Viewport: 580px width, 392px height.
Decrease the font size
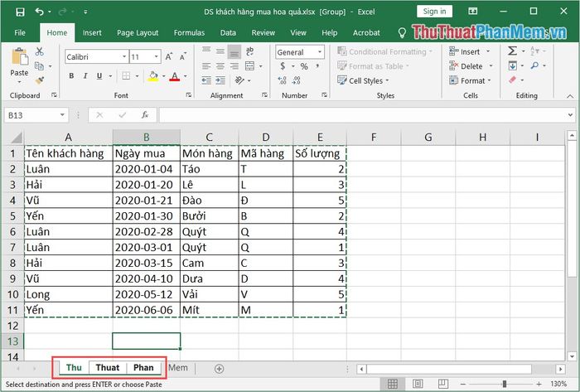[183, 57]
